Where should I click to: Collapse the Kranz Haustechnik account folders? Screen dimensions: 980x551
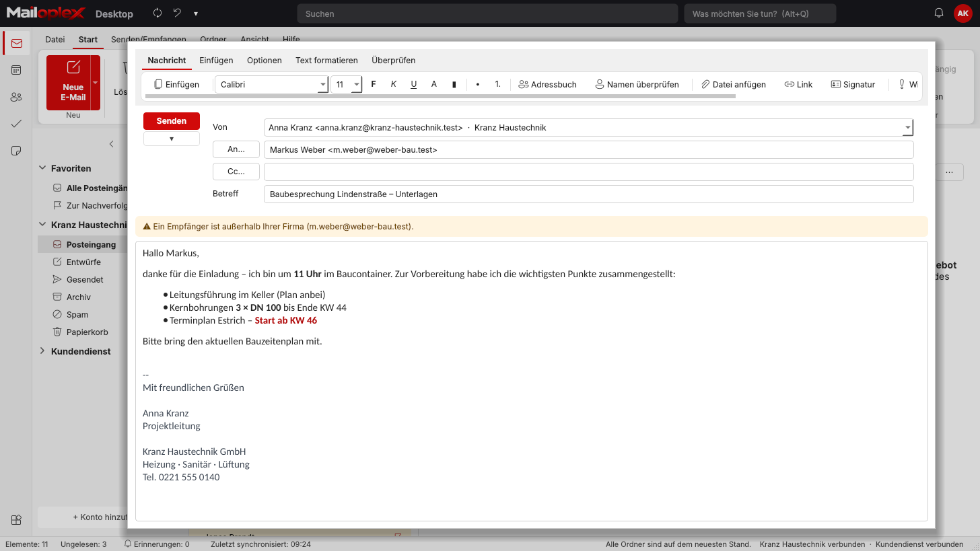[x=43, y=225]
